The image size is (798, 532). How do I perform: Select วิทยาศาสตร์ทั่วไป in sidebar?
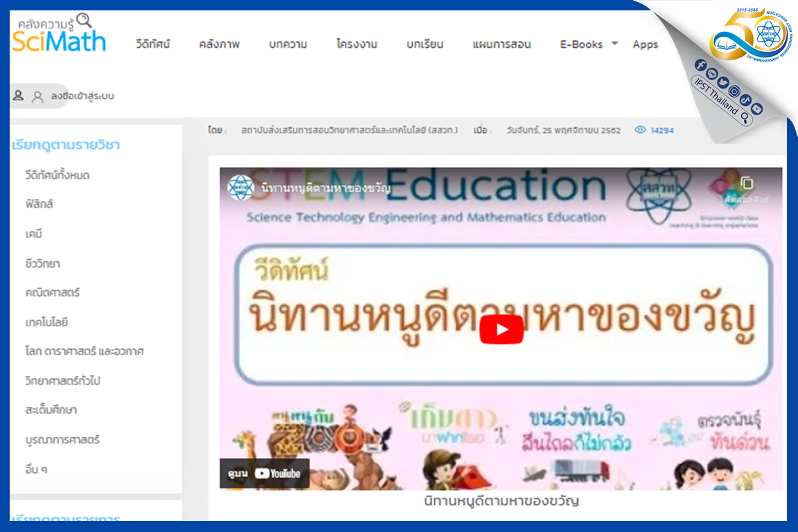point(62,381)
